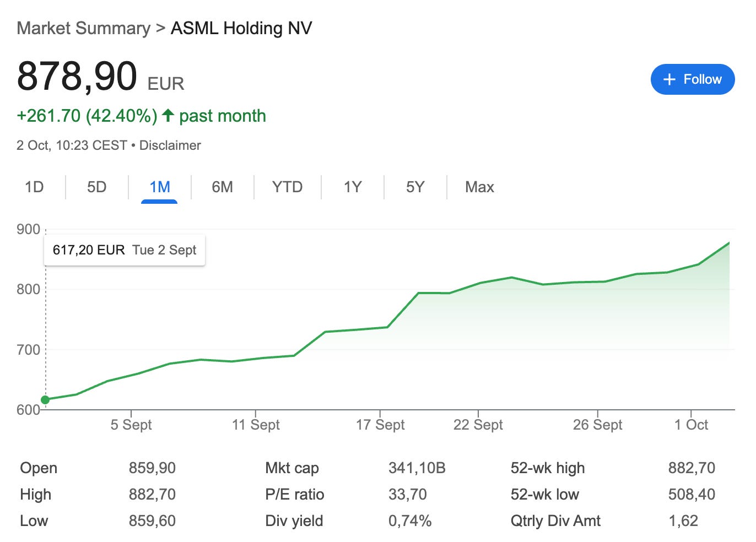Click the High value 882,70 in first column
This screenshot has height=542, width=756.
coord(152,495)
